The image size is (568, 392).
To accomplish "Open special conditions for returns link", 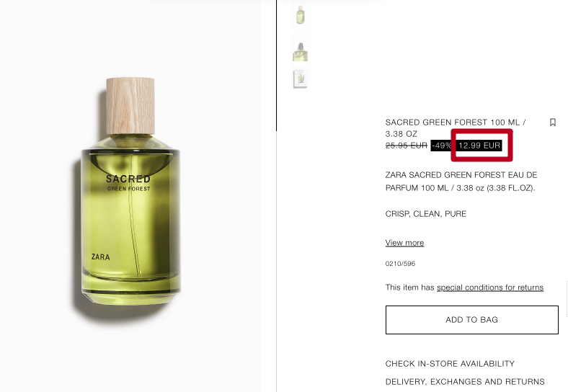I will click(489, 288).
